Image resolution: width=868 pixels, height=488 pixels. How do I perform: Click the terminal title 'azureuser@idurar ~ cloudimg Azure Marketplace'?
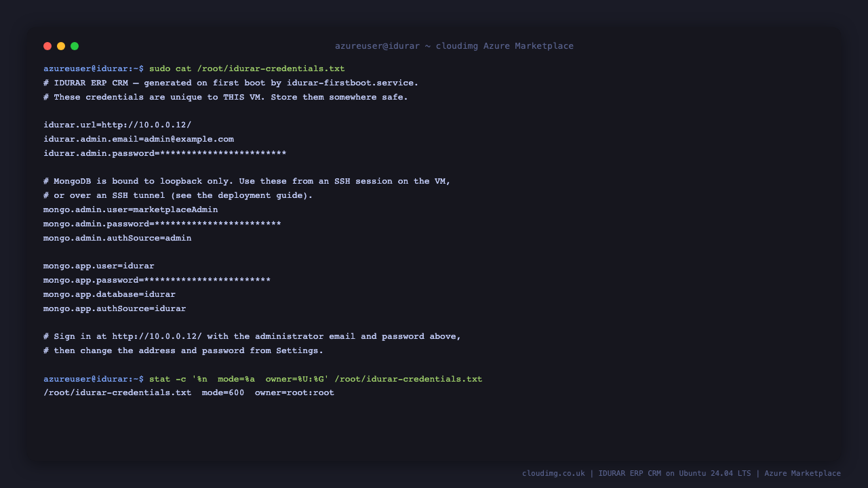[454, 46]
